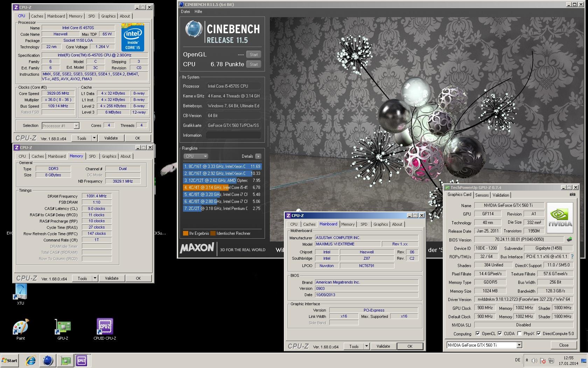Open the GPU-Z desktop shortcut
Viewport: 588px width, 368px height.
(63, 329)
